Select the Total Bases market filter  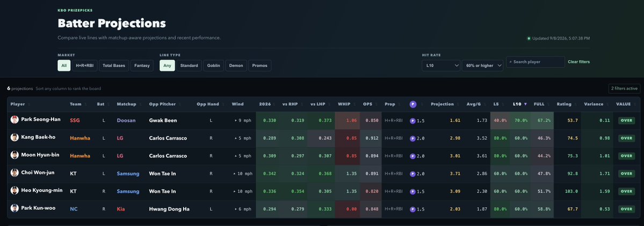(114, 65)
